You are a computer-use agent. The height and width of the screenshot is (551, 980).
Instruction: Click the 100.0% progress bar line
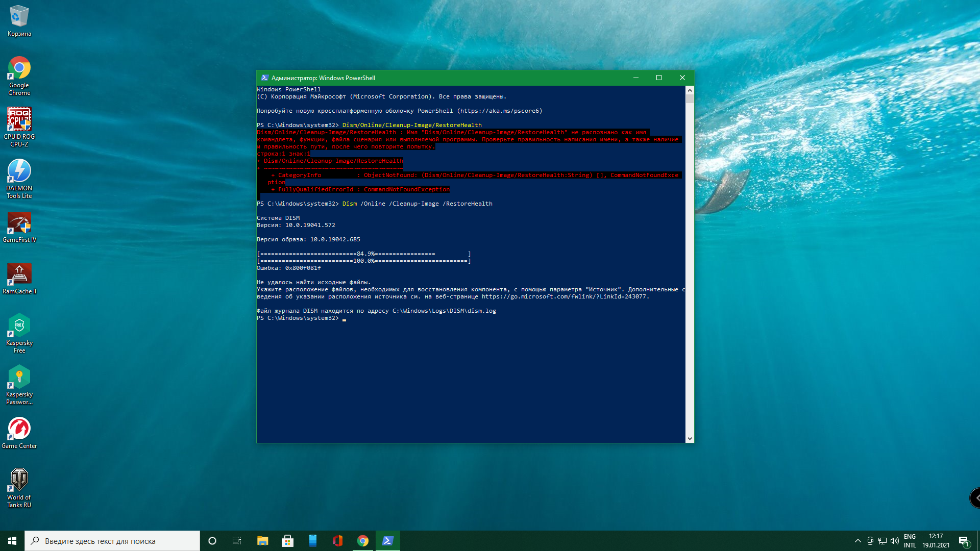[364, 261]
